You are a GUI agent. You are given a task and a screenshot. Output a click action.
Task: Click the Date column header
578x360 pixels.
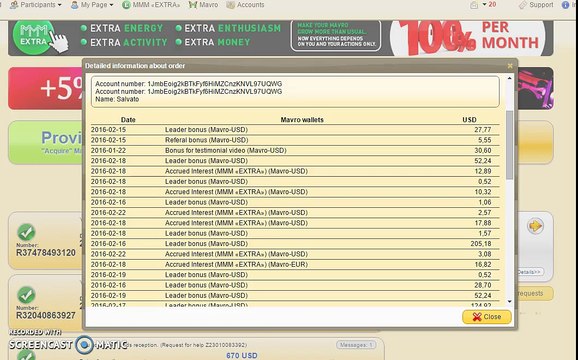[x=128, y=120]
